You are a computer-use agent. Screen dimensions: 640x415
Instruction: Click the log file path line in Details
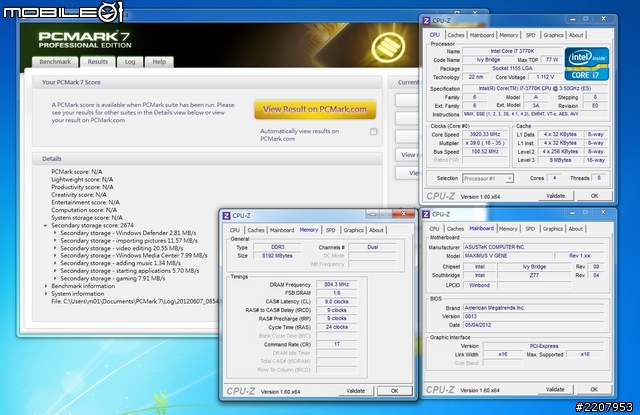point(135,302)
